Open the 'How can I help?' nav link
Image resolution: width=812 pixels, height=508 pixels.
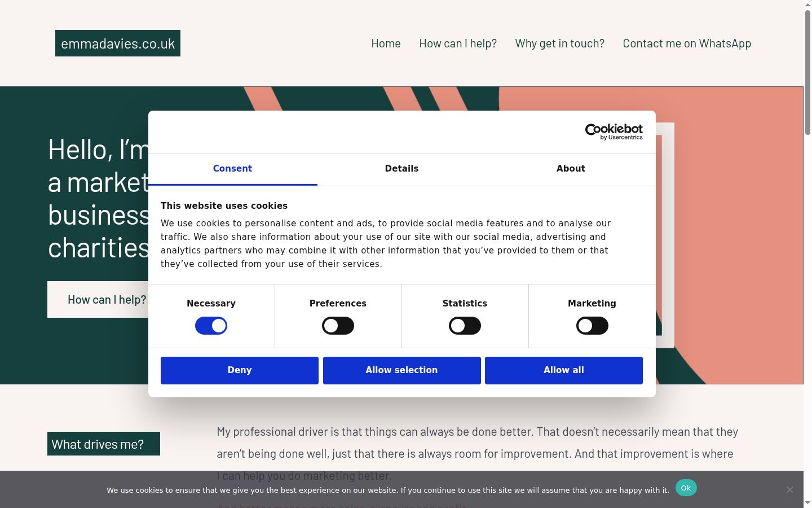pyautogui.click(x=458, y=43)
